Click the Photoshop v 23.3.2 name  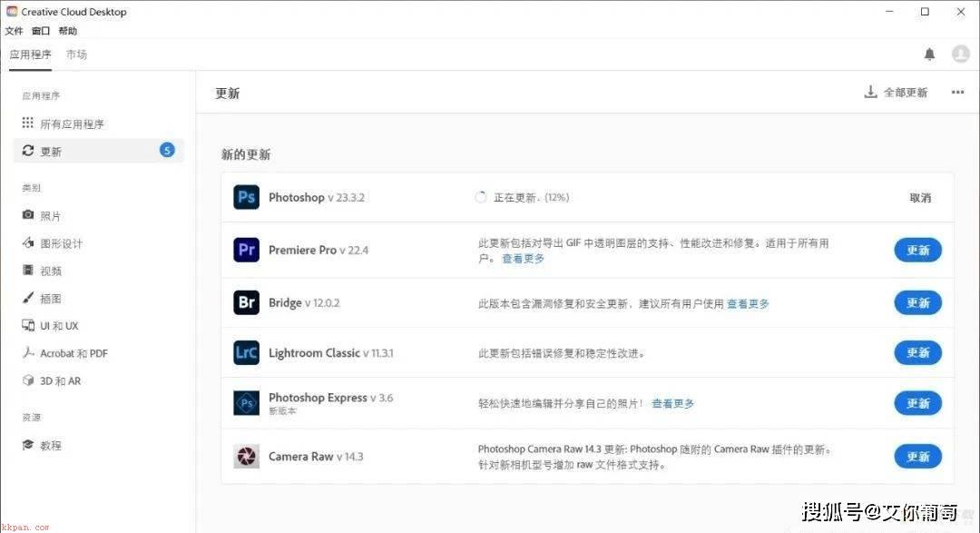tap(317, 197)
